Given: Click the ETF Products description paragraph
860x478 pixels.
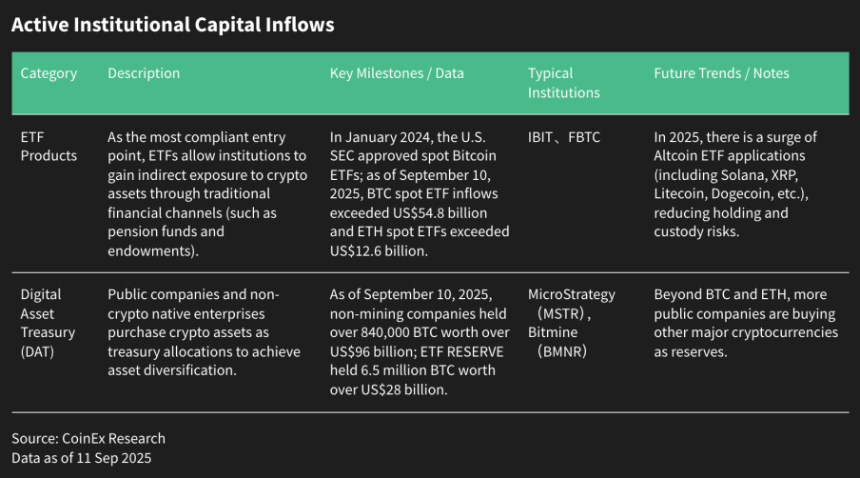Looking at the screenshot, I should [x=207, y=193].
